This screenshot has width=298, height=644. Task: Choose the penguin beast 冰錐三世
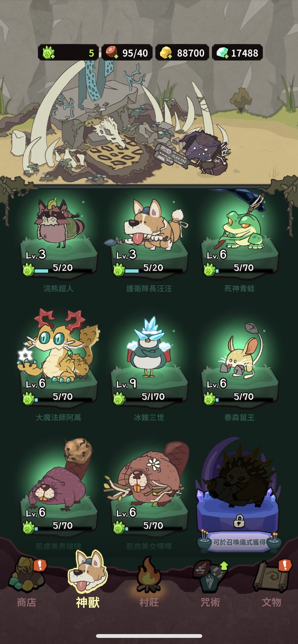coord(149,369)
